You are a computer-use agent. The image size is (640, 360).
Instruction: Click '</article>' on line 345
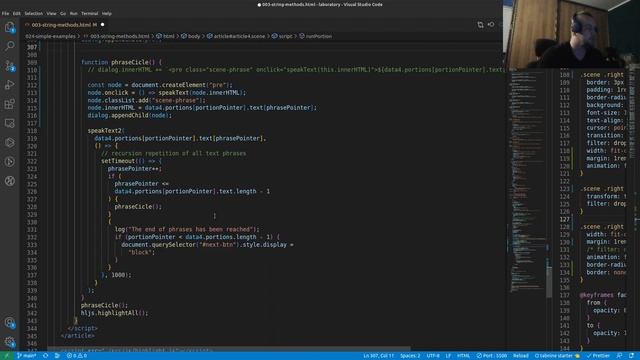78,336
